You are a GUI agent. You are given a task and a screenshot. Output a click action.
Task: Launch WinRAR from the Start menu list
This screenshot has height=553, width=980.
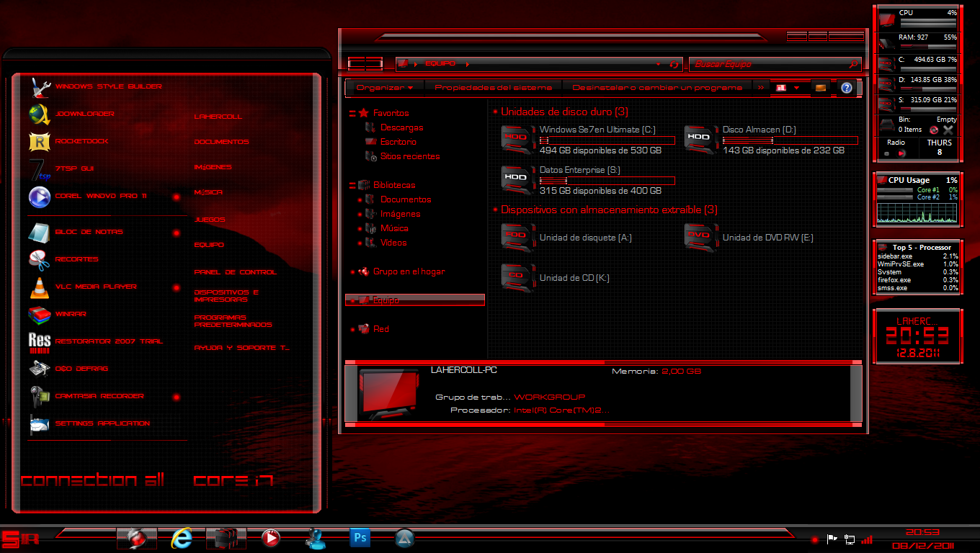[71, 314]
